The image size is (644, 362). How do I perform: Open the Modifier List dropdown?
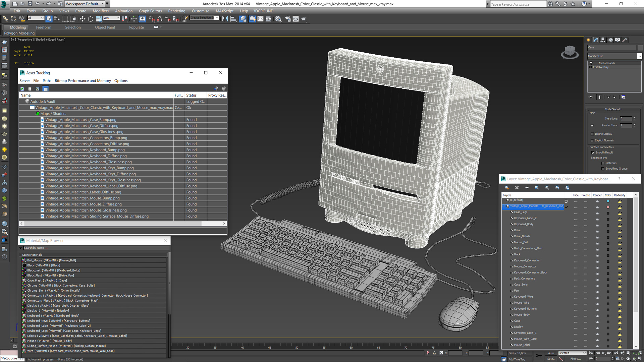click(640, 56)
